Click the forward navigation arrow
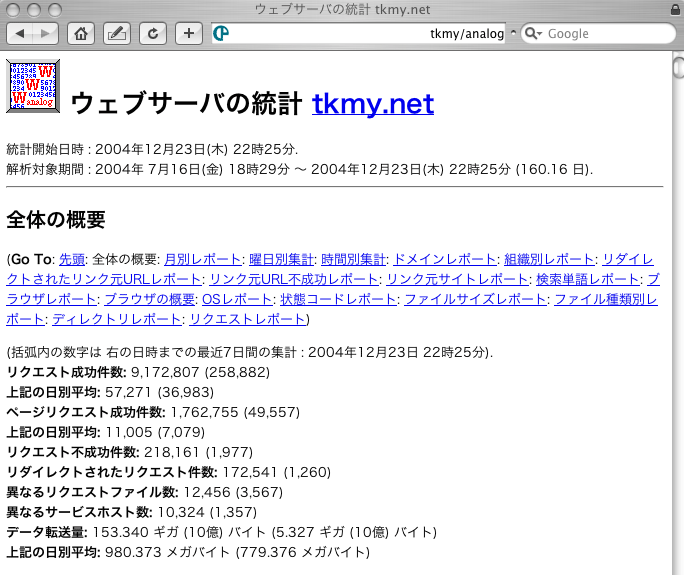The height and width of the screenshot is (575, 684). point(46,33)
